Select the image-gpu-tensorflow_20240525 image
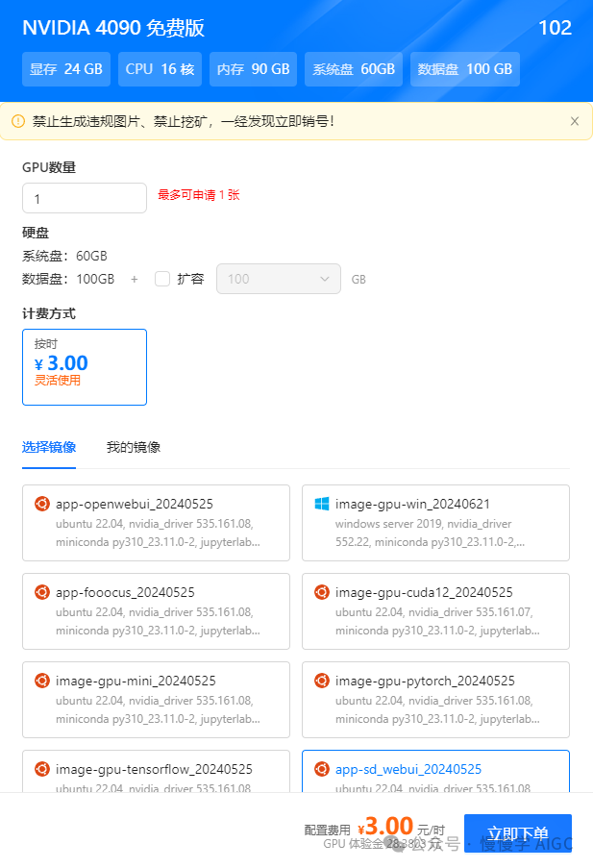 (156, 771)
